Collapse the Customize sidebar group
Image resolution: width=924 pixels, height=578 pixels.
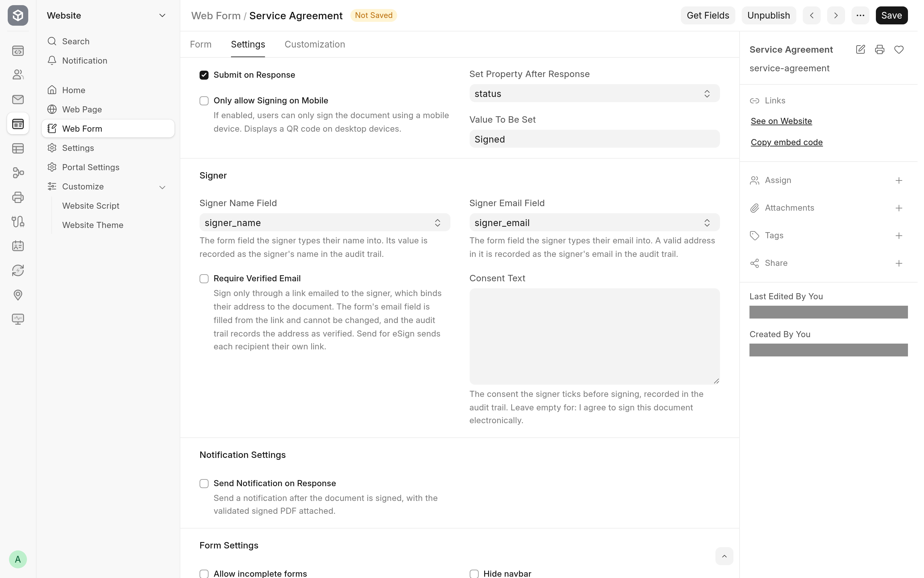162,187
